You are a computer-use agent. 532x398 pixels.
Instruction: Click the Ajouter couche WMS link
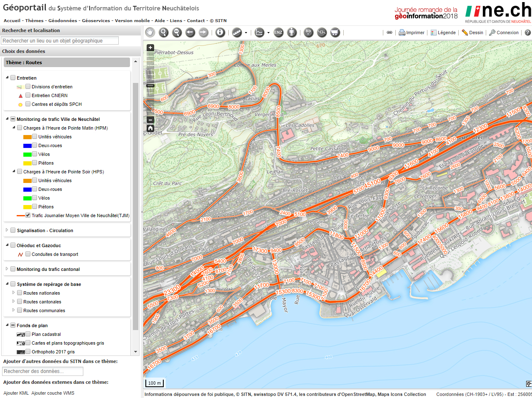tap(53, 393)
